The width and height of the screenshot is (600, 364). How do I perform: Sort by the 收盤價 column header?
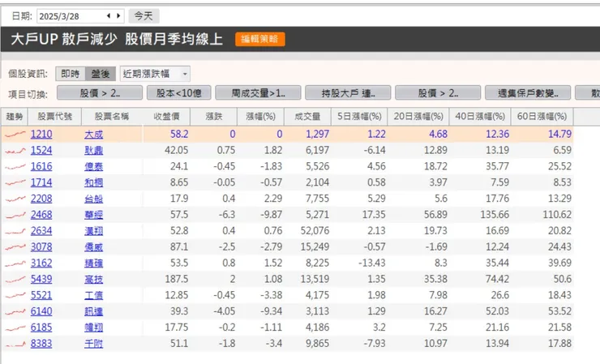(x=166, y=117)
